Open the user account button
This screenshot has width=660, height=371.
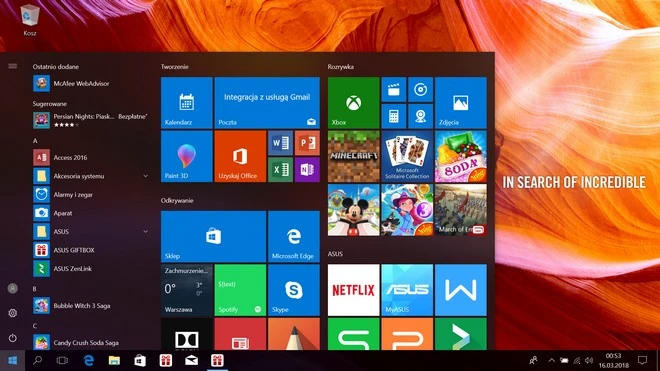tap(13, 288)
